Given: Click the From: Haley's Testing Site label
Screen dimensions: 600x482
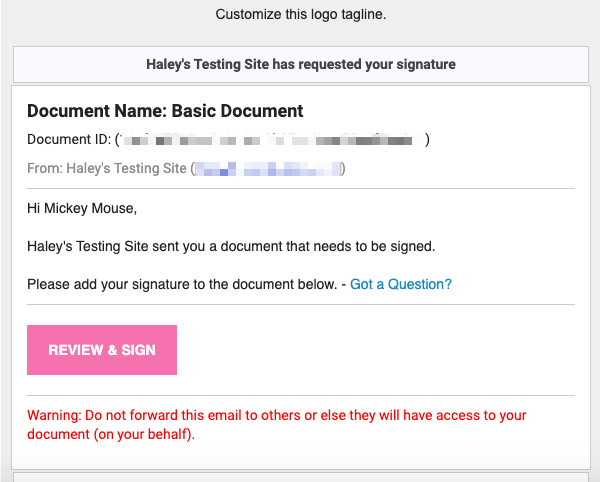Looking at the screenshot, I should coord(107,168).
